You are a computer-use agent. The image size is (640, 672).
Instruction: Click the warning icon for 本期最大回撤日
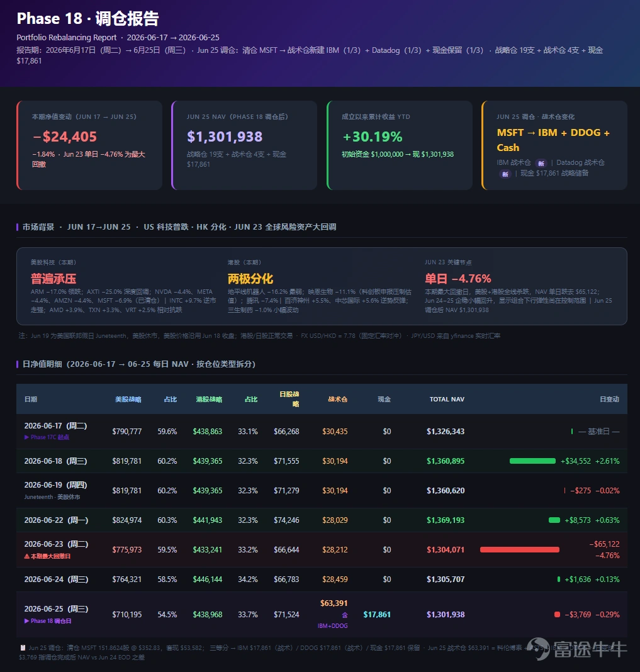[x=27, y=556]
